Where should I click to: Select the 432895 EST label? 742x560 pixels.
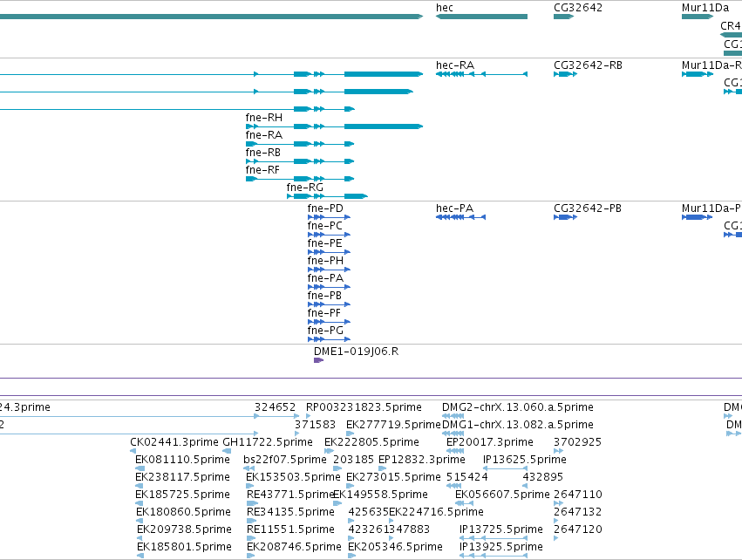543,478
